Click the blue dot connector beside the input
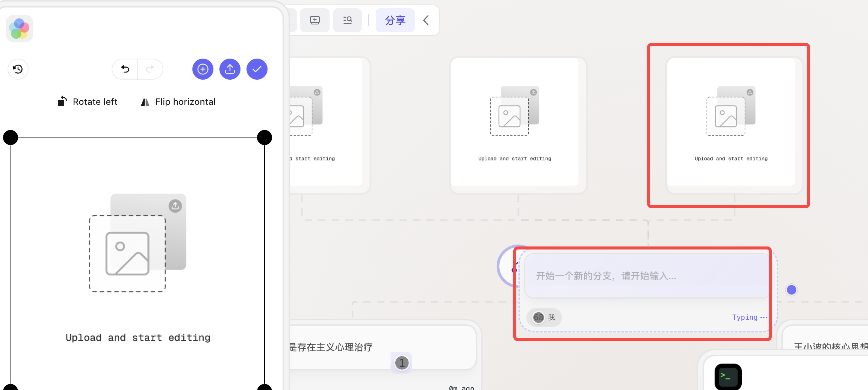Viewport: 868px width, 390px height. tap(791, 290)
